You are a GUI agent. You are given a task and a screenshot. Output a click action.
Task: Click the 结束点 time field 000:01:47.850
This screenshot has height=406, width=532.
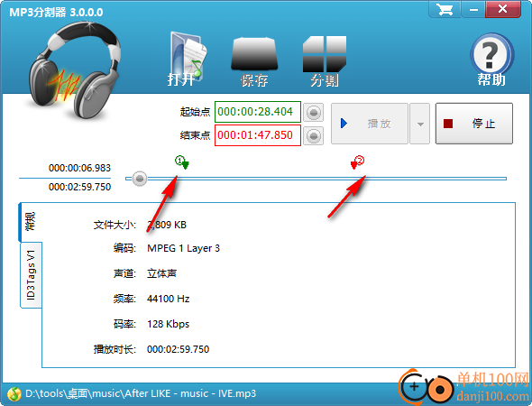[258, 135]
